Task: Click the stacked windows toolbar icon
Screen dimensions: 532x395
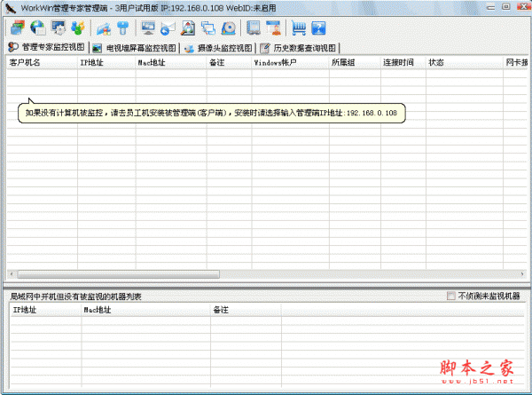Action: click(x=18, y=28)
